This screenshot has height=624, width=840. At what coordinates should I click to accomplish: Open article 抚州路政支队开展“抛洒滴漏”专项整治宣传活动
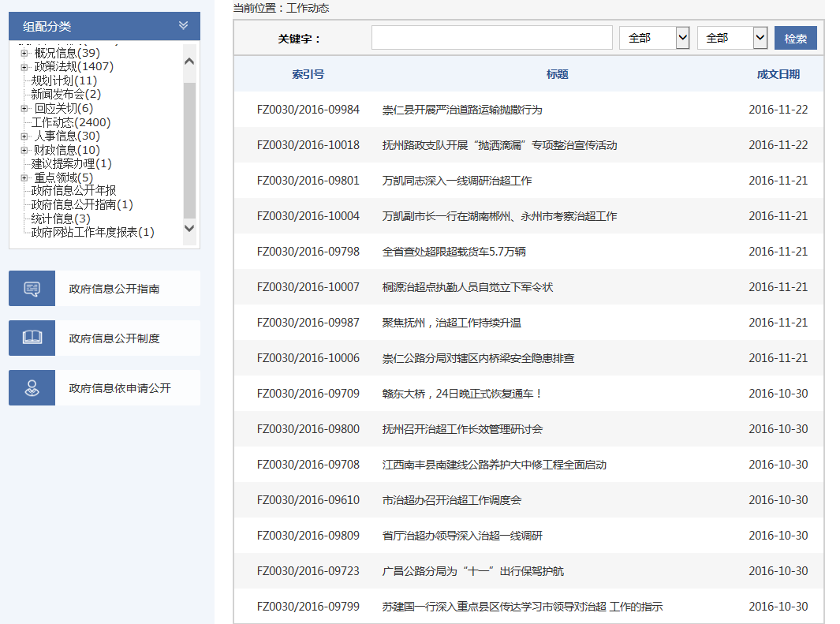(500, 145)
